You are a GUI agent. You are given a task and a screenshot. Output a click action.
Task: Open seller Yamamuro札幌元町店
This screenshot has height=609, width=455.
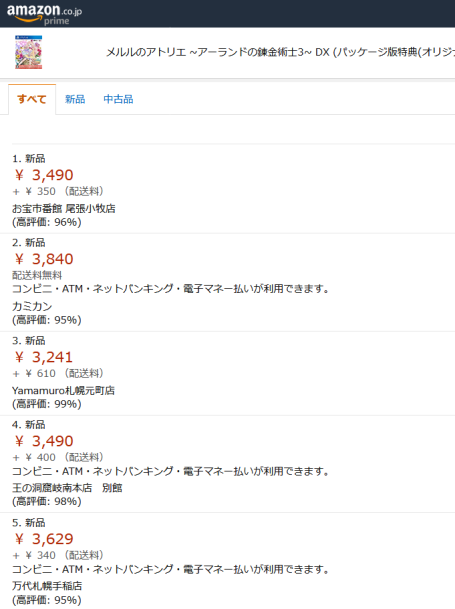(63, 390)
